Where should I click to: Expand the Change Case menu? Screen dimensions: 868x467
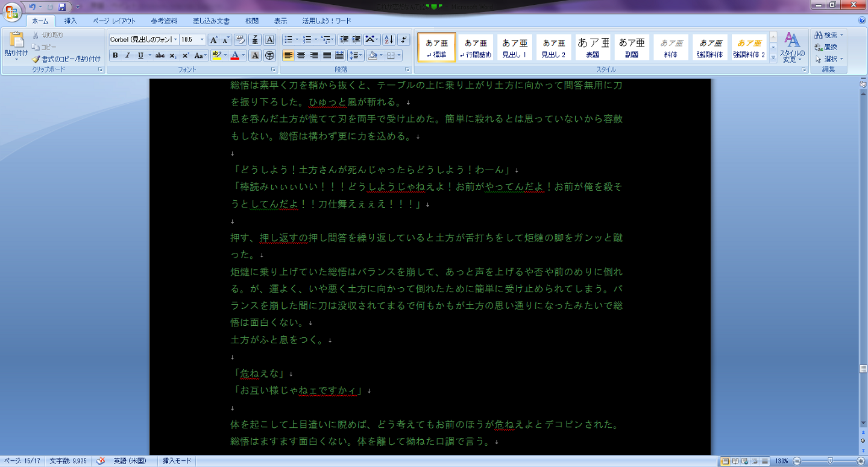tap(201, 56)
